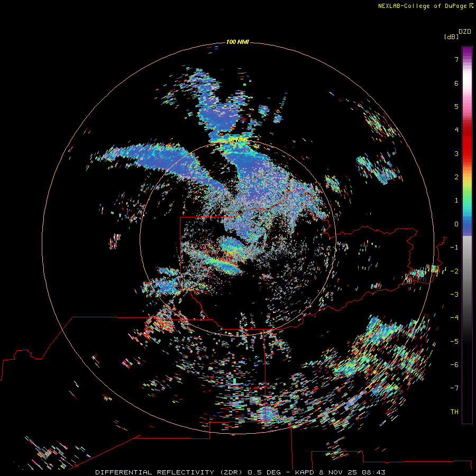Viewport: 476px width, 476px height.
Task: Click the DZD legend title
Action: [x=465, y=32]
